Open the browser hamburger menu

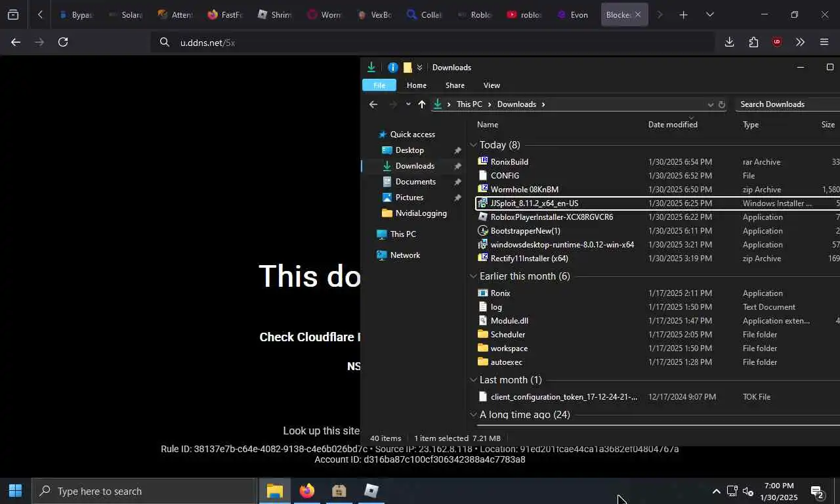point(824,42)
